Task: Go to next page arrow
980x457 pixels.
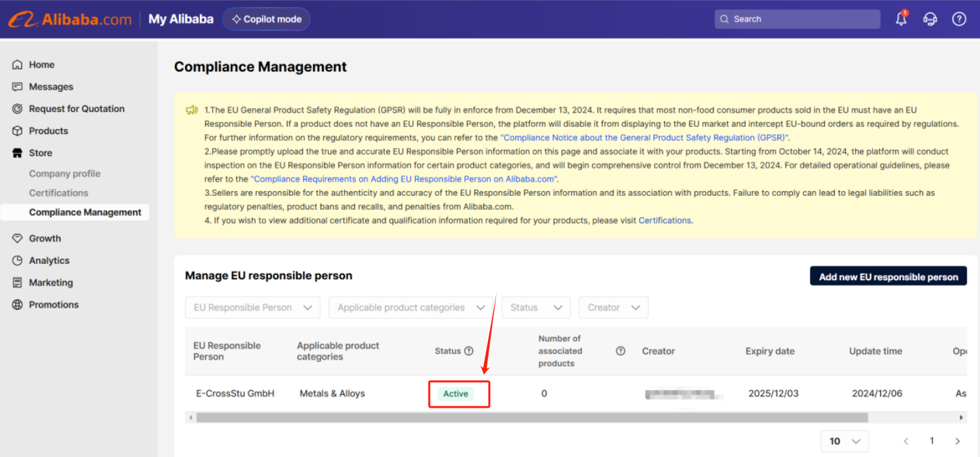Action: (x=957, y=441)
